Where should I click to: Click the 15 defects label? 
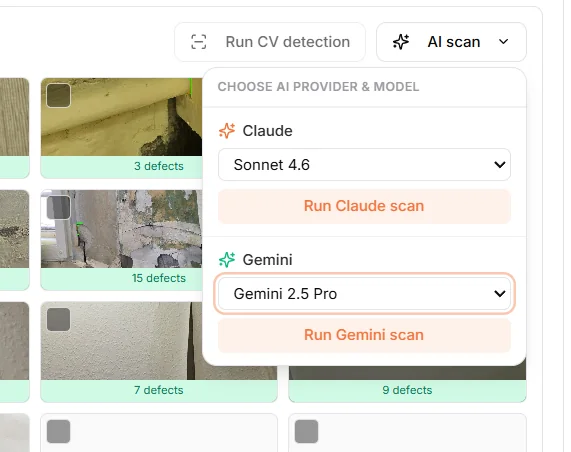pos(159,278)
